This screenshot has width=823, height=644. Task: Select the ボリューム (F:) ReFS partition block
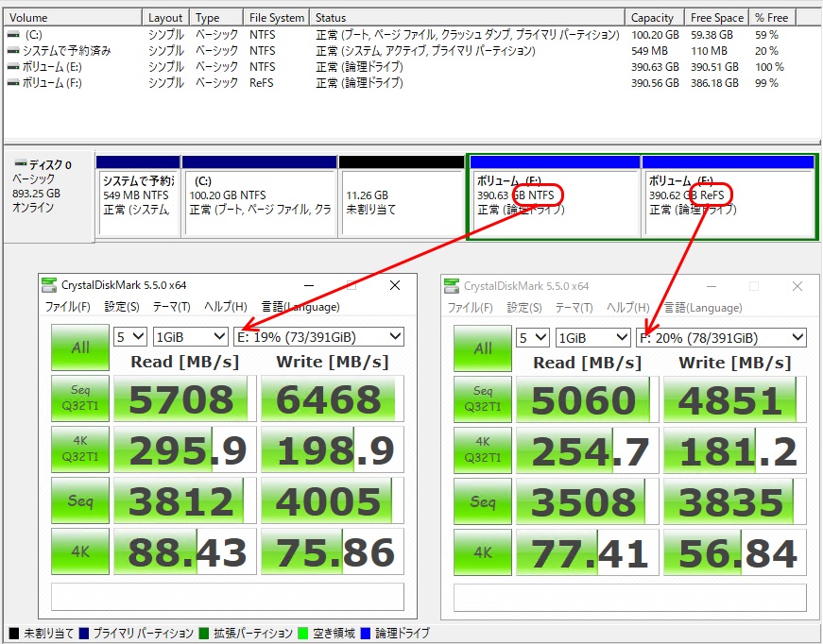pos(729,196)
